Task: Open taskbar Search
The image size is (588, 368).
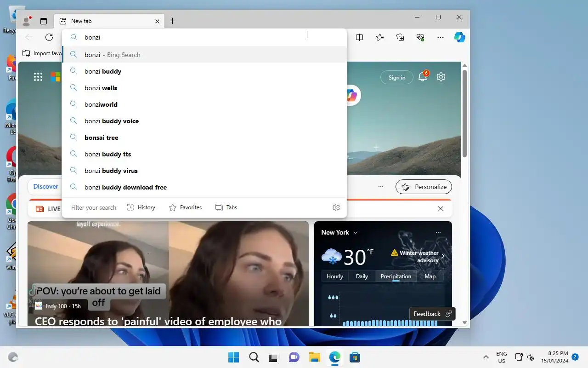Action: (254, 357)
